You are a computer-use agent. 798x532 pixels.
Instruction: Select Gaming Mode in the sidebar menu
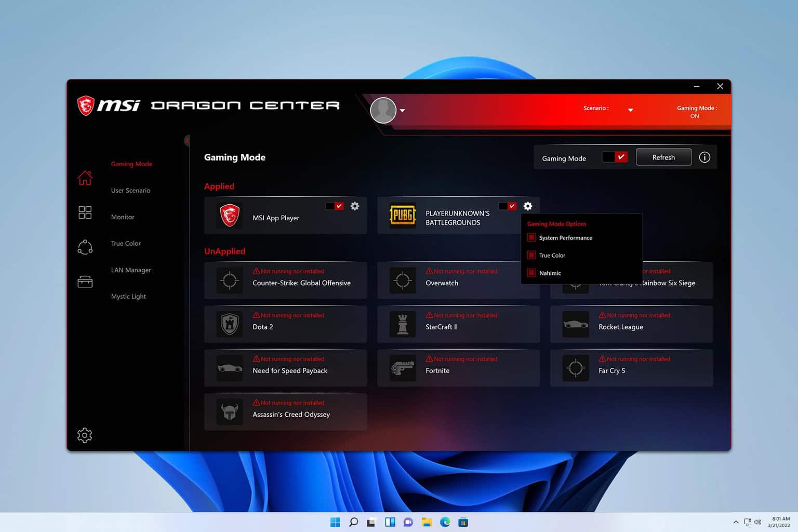131,164
